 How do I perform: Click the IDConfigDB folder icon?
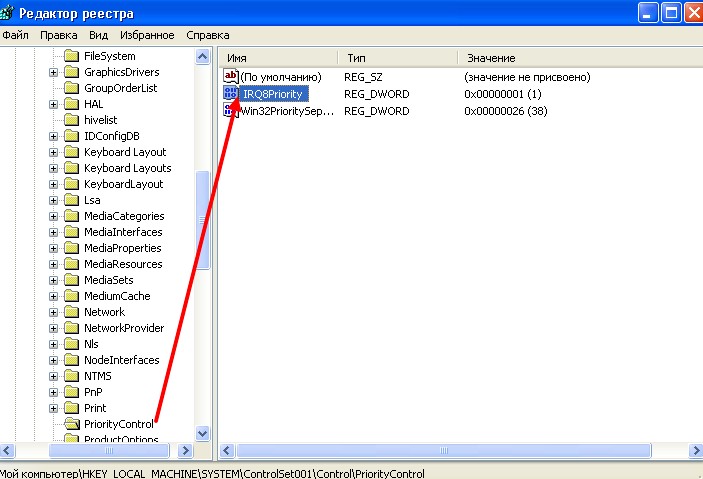pos(71,136)
